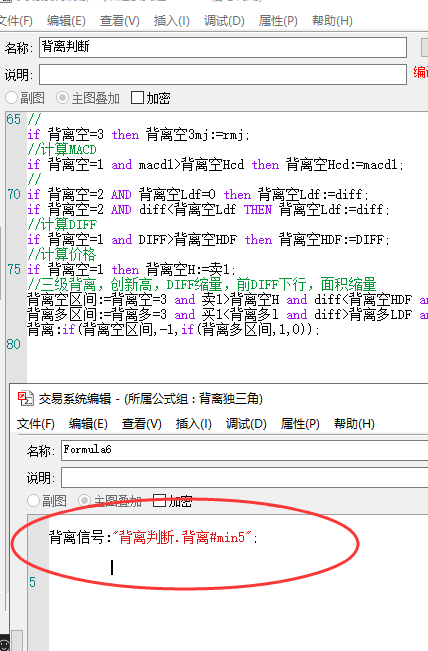Open 调试(D) menu in 背离判断 window
The width and height of the screenshot is (428, 651).
[x=224, y=21]
